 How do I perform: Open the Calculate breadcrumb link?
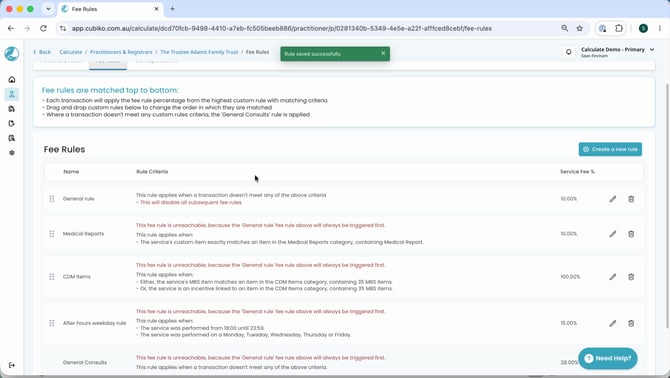point(71,52)
